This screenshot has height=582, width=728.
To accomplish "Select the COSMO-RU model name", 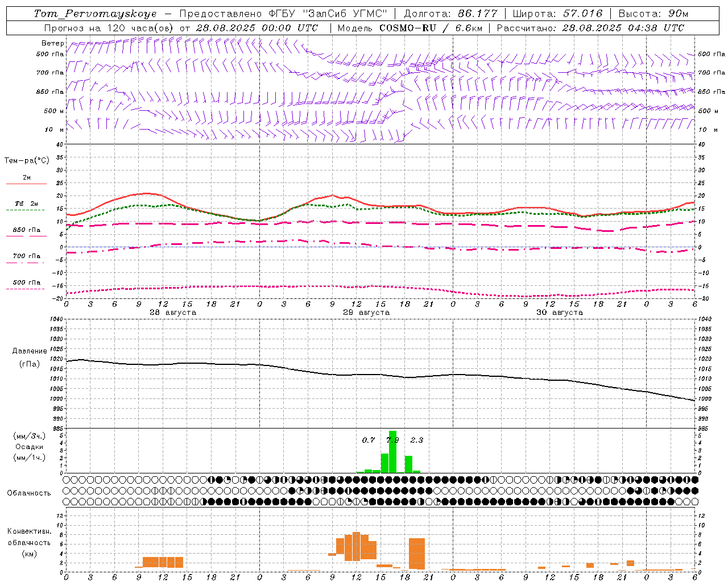I will [408, 28].
